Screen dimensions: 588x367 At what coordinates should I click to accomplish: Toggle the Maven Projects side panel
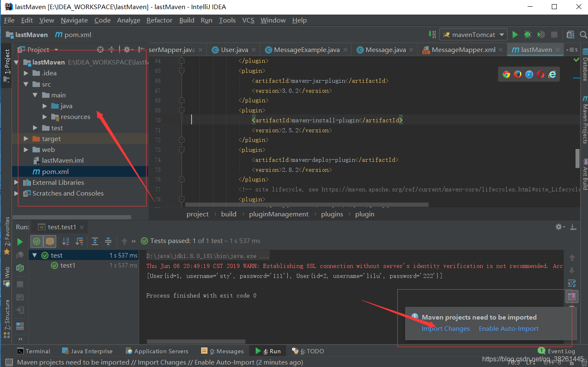coord(584,120)
